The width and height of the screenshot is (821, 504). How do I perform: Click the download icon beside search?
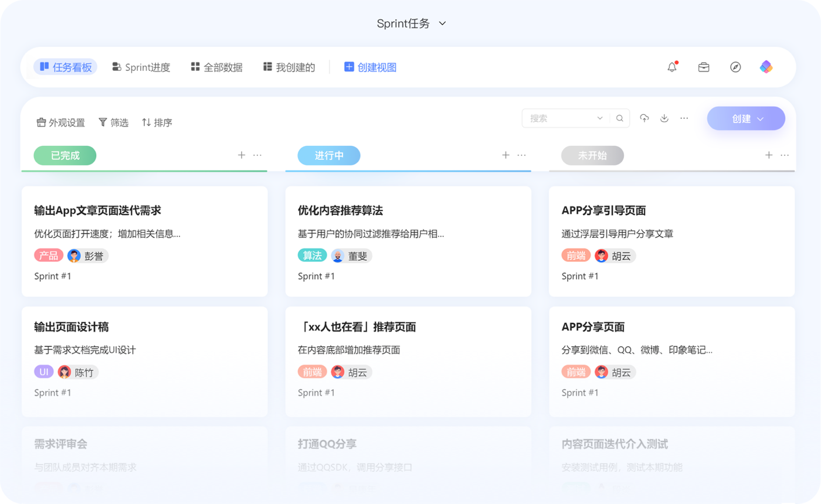coord(664,118)
